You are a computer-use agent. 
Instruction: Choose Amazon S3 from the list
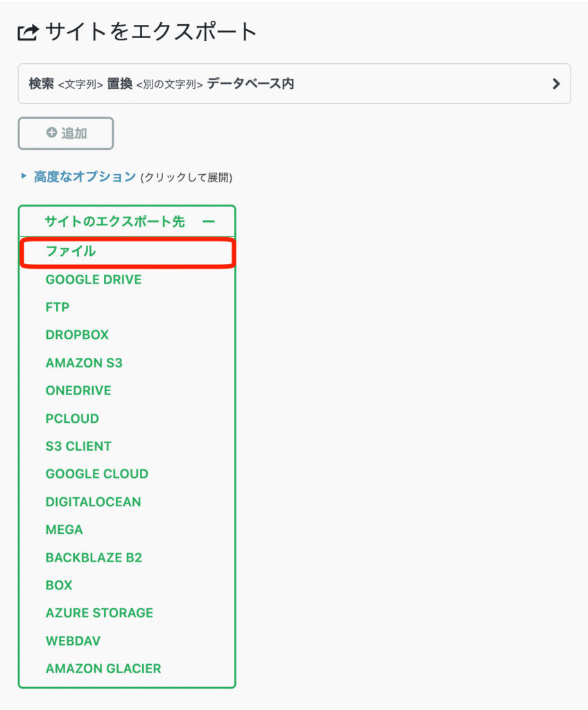[84, 363]
